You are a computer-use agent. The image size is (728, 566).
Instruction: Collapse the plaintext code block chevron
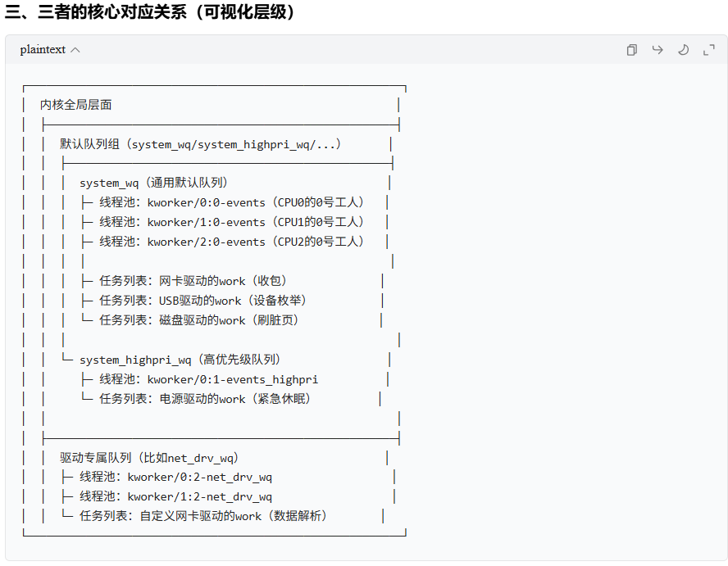tap(75, 50)
